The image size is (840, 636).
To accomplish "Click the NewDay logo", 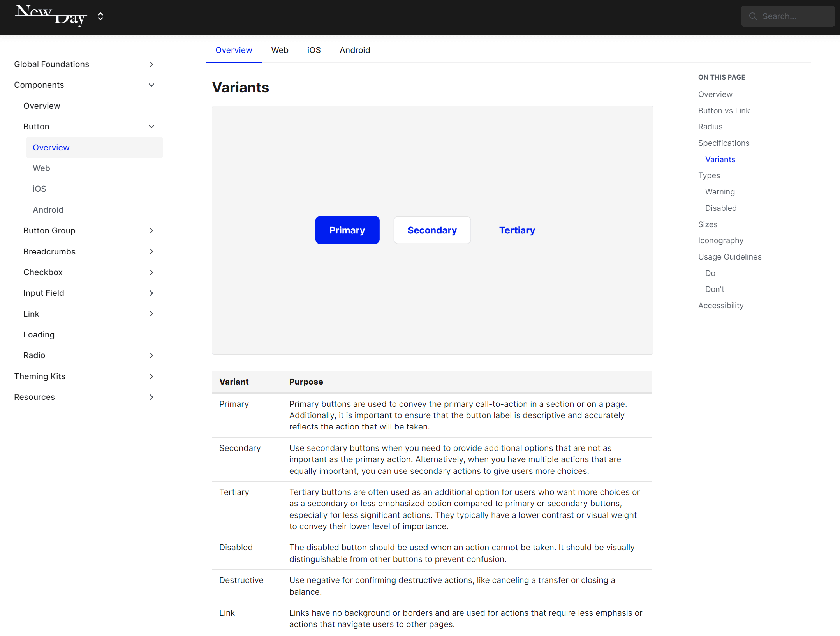I will click(x=50, y=16).
